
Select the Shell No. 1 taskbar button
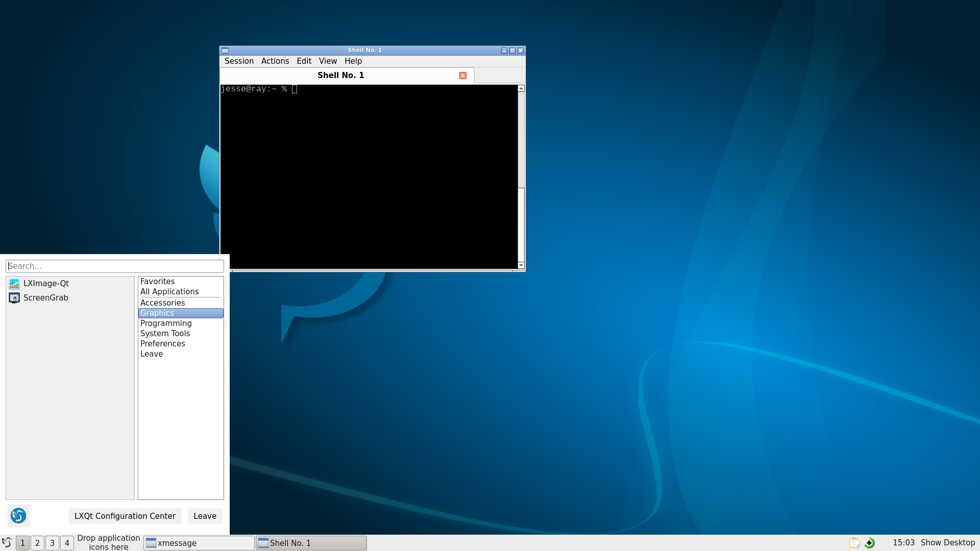pos(311,543)
